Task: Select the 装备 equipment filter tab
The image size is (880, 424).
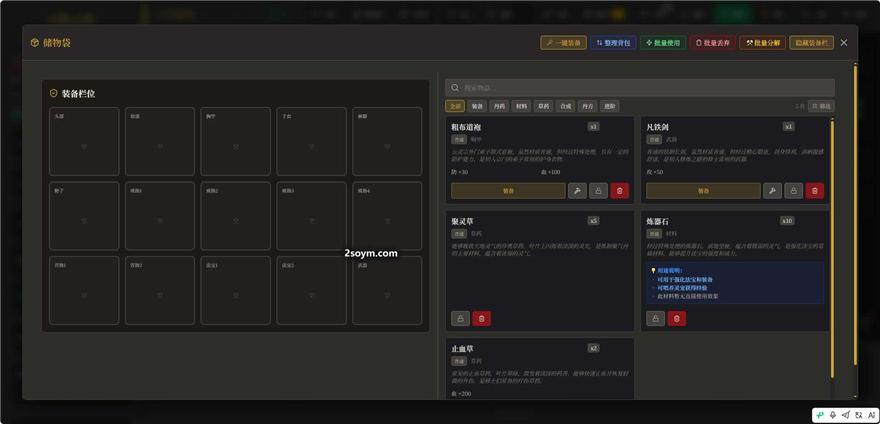Action: [x=476, y=106]
